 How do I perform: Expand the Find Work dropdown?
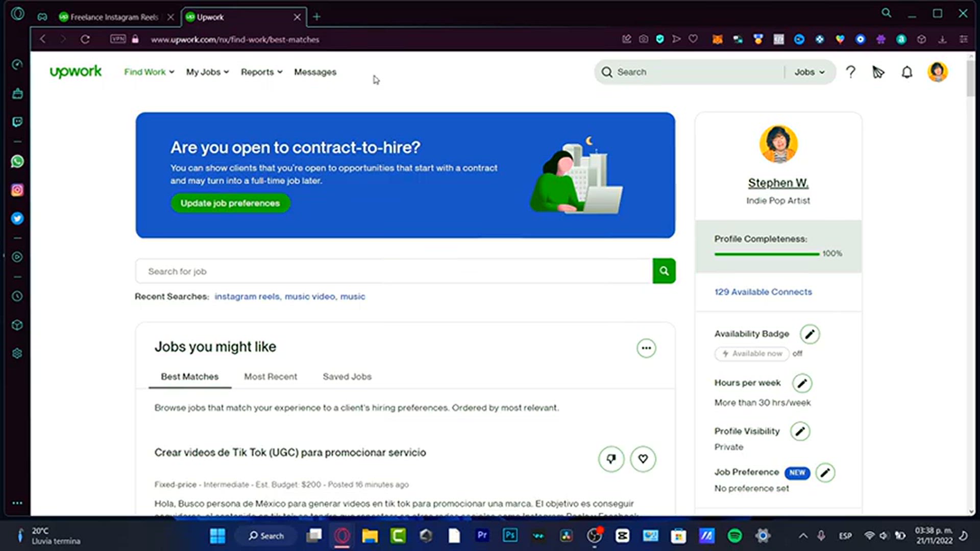pos(149,72)
